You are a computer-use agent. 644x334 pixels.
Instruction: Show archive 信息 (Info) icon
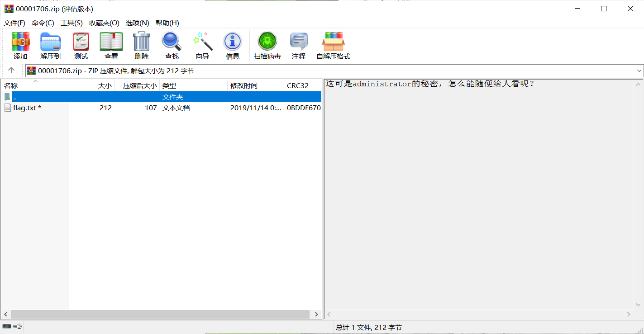click(233, 46)
